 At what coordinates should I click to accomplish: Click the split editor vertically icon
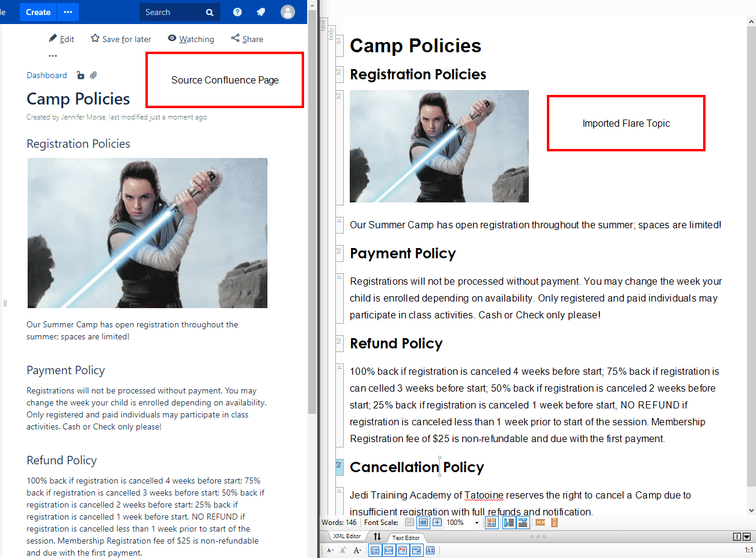[x=737, y=536]
